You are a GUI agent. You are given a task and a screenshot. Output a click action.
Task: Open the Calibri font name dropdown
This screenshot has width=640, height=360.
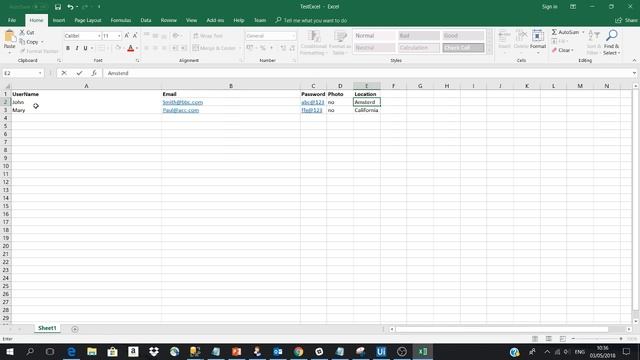coord(99,36)
